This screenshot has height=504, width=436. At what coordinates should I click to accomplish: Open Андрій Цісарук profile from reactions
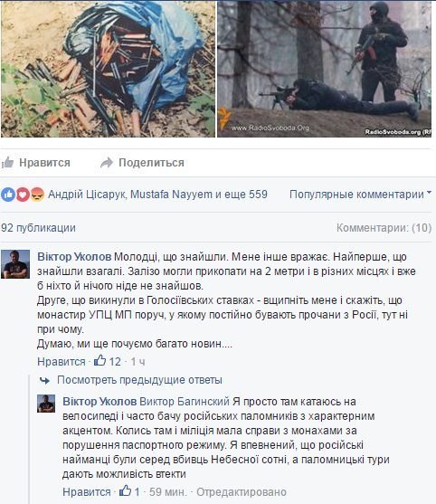(87, 195)
